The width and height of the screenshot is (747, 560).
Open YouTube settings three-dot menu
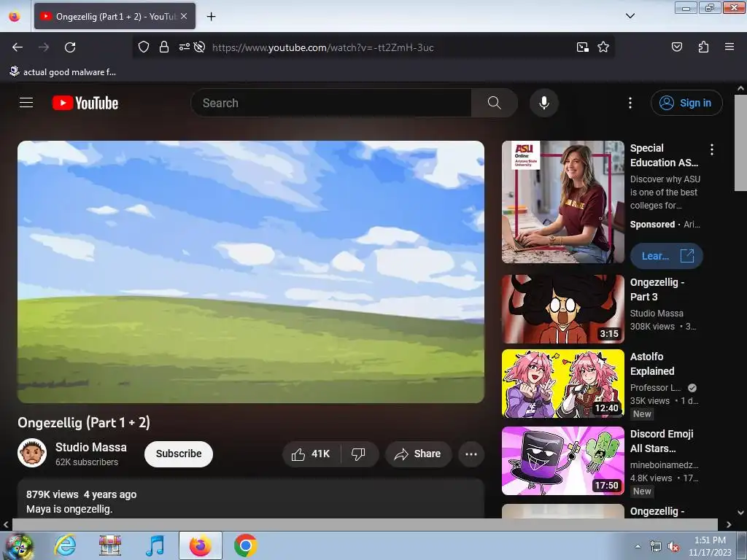pyautogui.click(x=630, y=103)
